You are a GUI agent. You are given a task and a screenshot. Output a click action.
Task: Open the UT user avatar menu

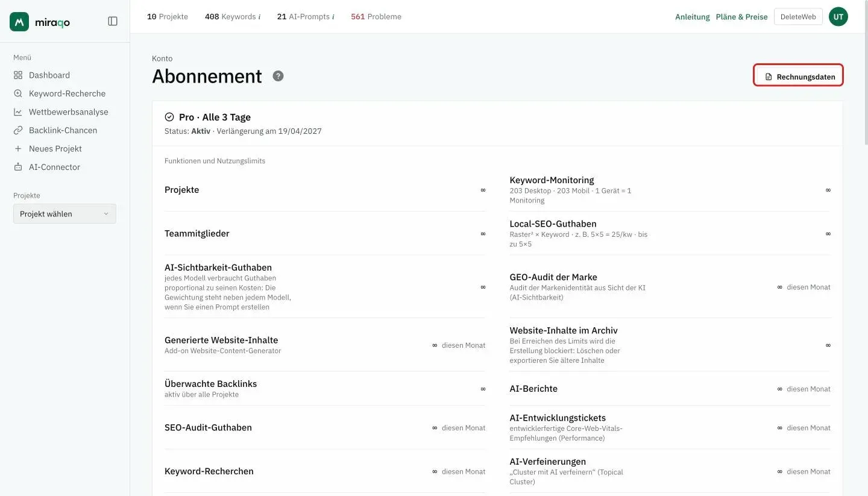pyautogui.click(x=838, y=16)
